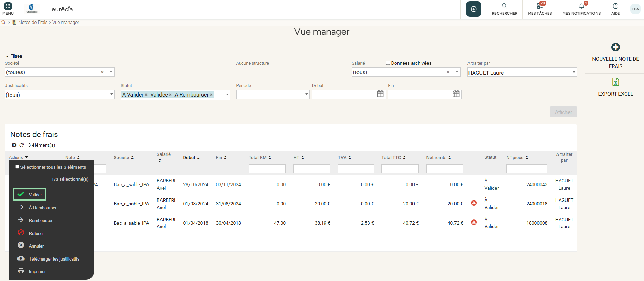Click the EXPORT EXCEL icon

(615, 82)
